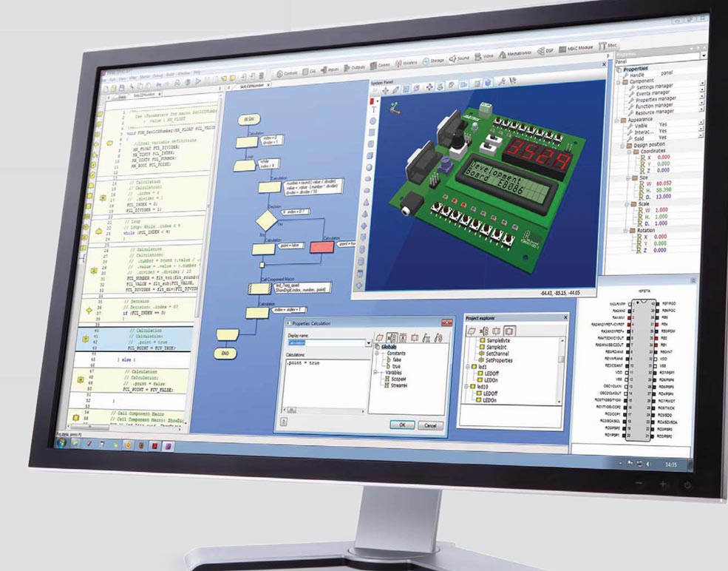Open the Outputs component category
This screenshot has width=728, height=571.
click(354, 68)
